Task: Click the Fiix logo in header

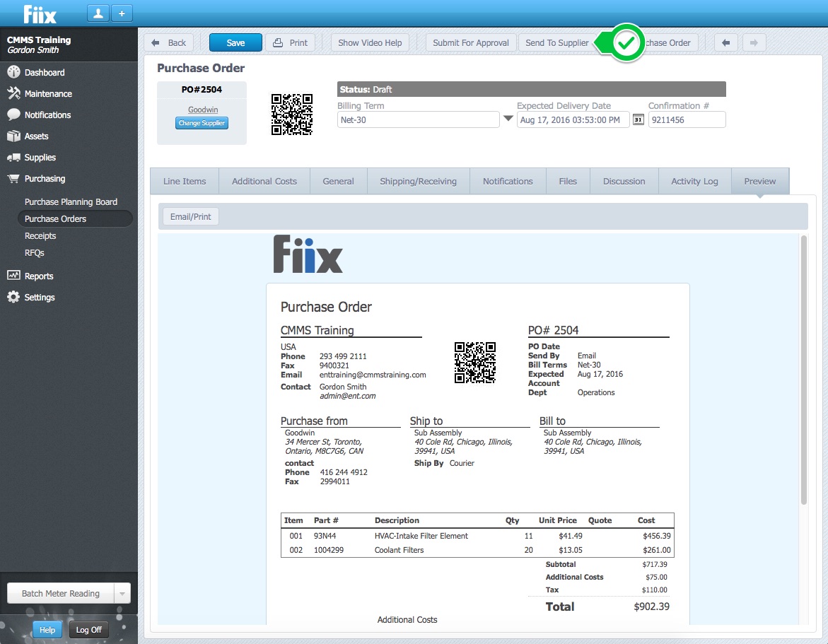Action: (40, 14)
